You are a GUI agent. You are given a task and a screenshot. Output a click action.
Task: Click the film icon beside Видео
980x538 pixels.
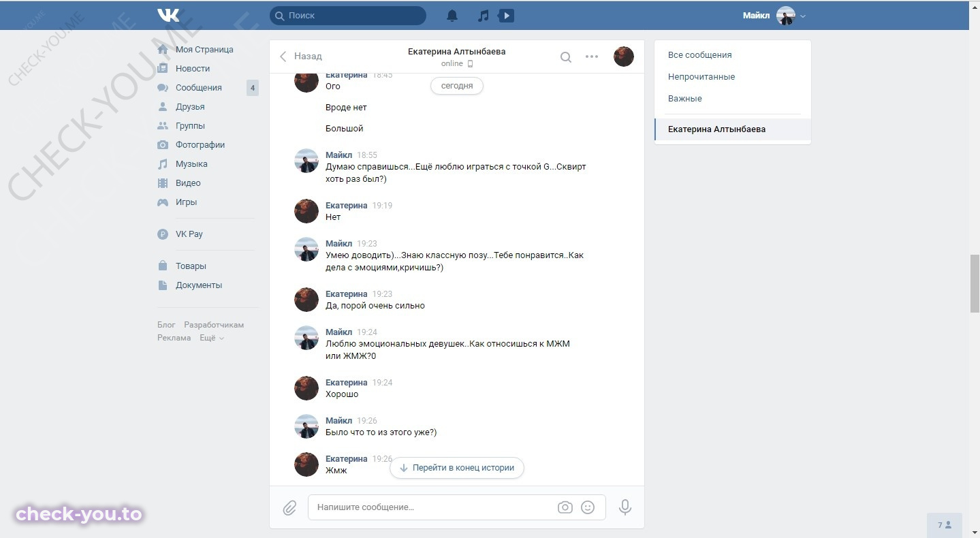(163, 183)
